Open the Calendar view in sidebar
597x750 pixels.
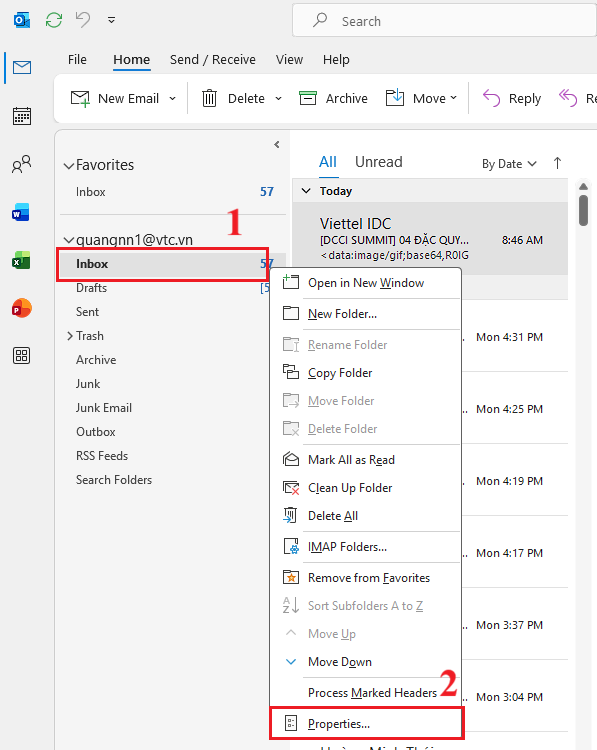click(22, 116)
